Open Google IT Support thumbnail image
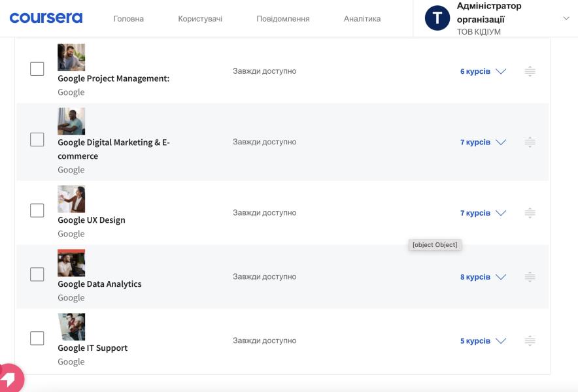578x392 pixels. (x=71, y=327)
